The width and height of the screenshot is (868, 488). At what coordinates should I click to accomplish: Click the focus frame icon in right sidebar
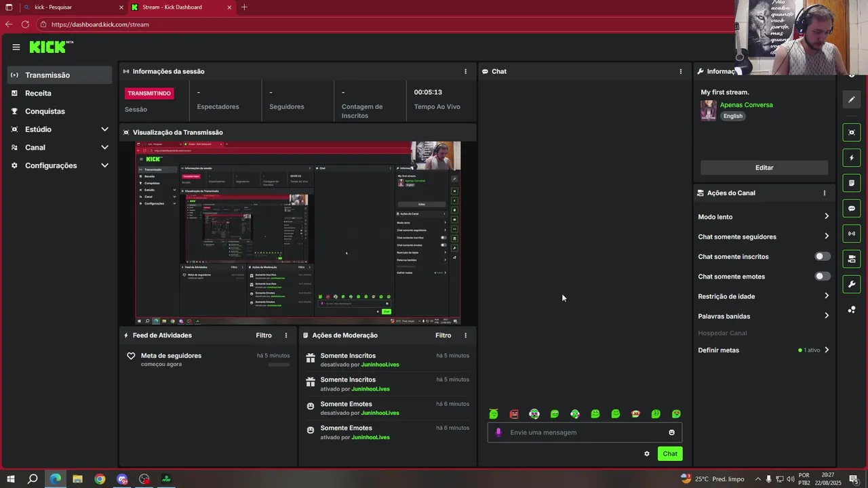[852, 132]
